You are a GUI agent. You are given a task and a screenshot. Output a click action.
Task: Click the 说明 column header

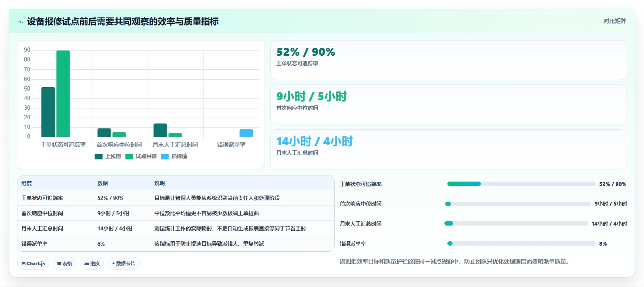pyautogui.click(x=160, y=183)
